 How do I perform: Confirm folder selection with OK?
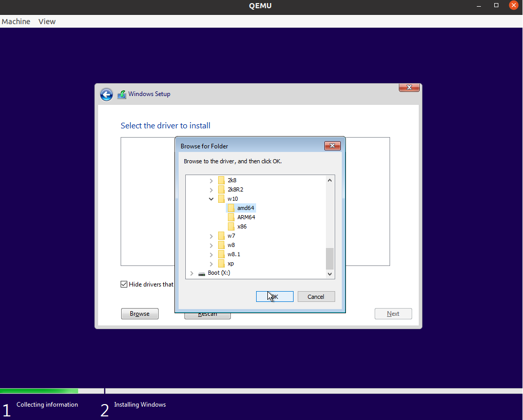coord(275,297)
